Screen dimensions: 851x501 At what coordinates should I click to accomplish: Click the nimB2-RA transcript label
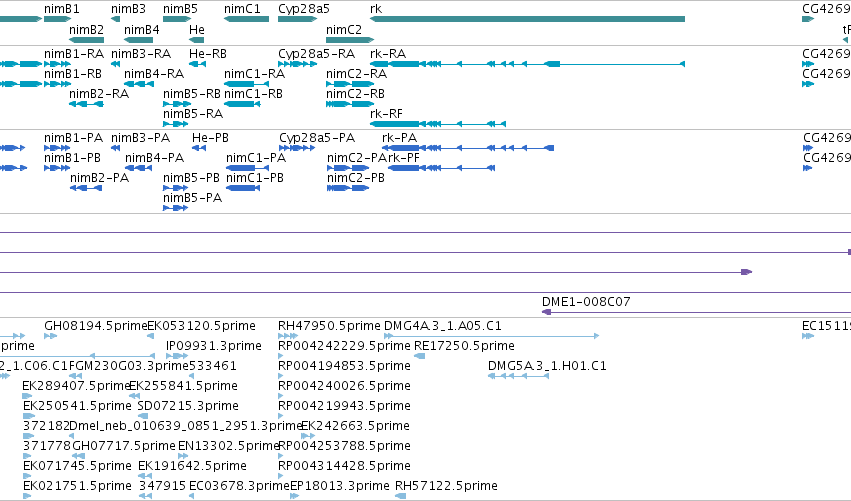99,94
